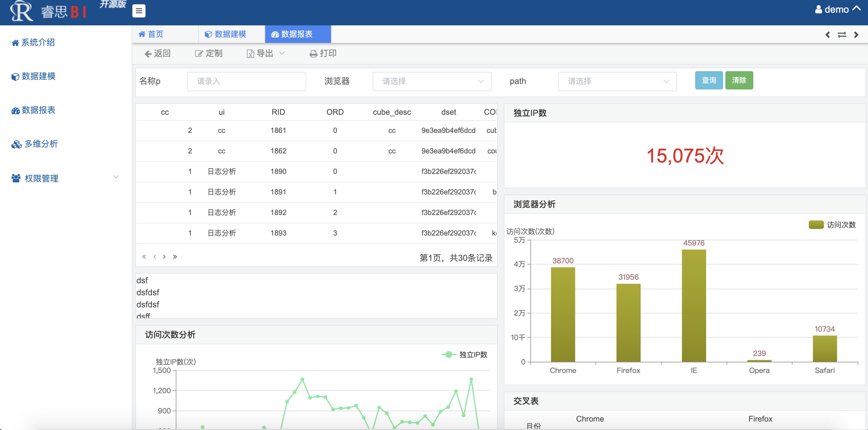868x430 pixels.
Task: Click the 定制 edit icon
Action: click(x=199, y=53)
